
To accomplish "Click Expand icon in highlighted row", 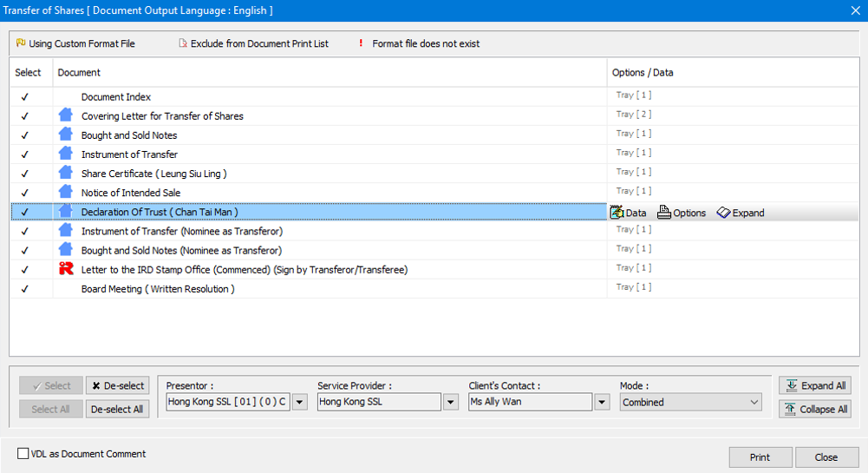I will pos(741,213).
